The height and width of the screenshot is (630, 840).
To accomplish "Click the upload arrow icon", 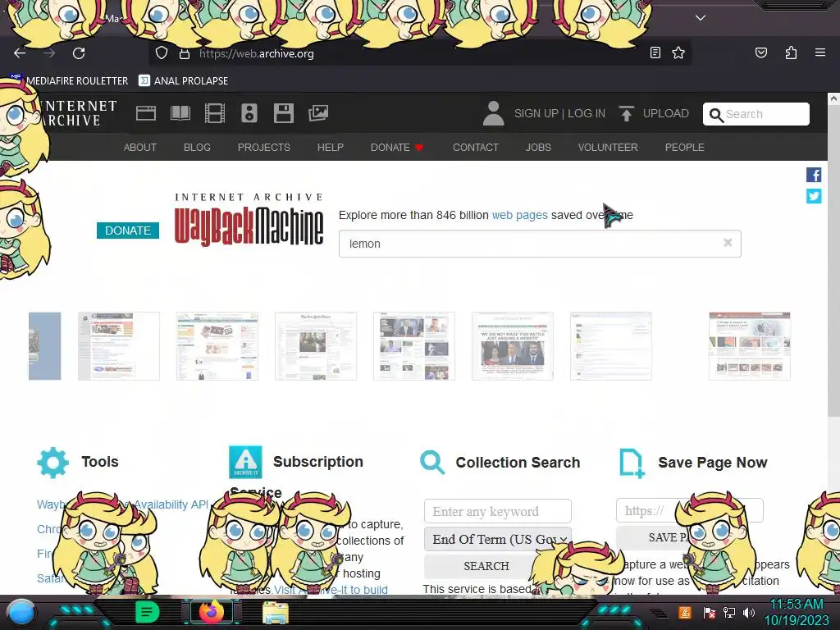I will (x=626, y=113).
